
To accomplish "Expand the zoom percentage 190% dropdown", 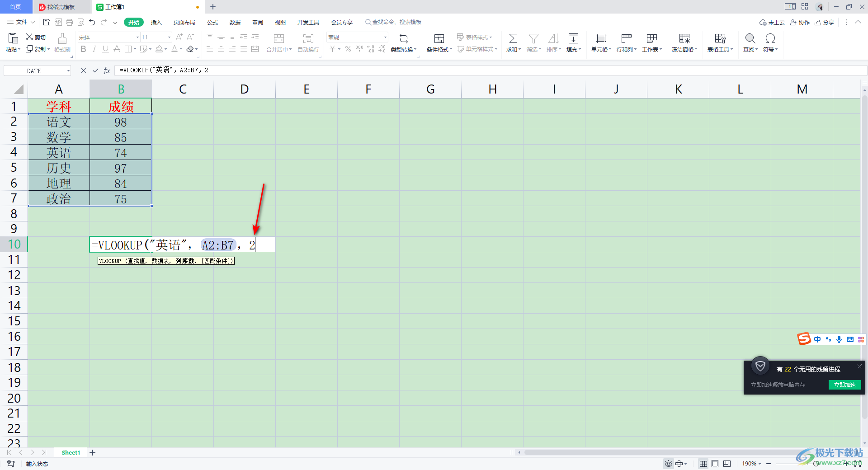I will [x=759, y=464].
